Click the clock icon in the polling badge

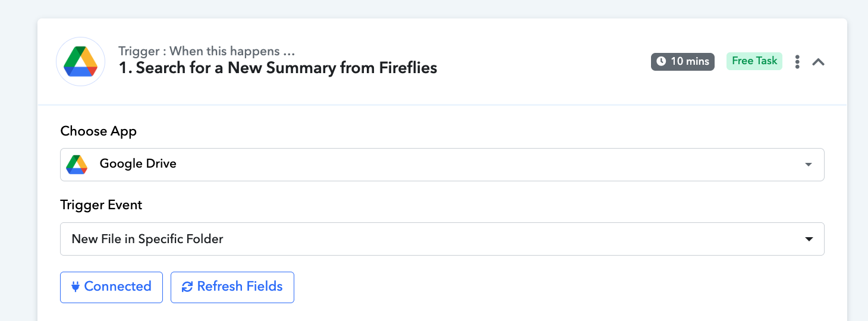(x=661, y=61)
